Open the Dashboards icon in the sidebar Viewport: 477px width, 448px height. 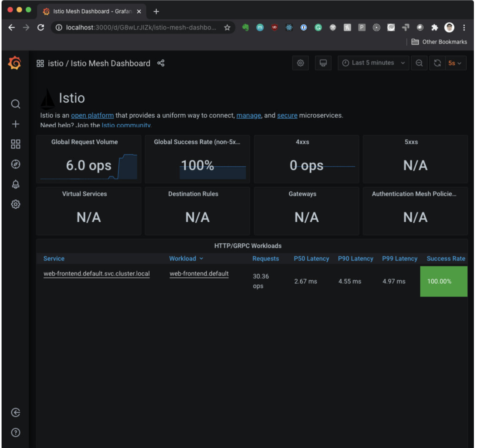click(15, 144)
